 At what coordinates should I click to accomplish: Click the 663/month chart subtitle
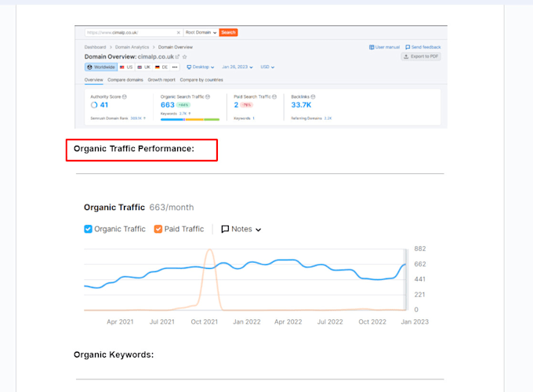click(x=172, y=208)
